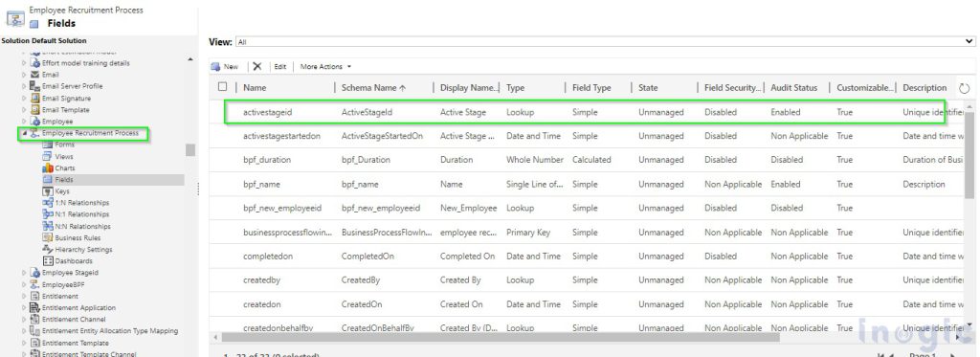This screenshot has height=357, width=980.
Task: Expand the Entitlement Channel node
Action: point(24,320)
